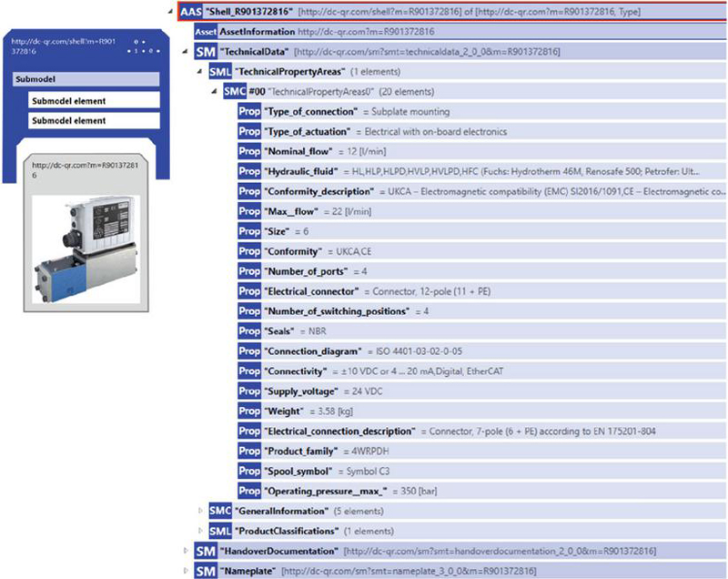Click the AAS badge icon for Shell_R901372816
Viewport: 728px width, 579px height.
tap(191, 12)
